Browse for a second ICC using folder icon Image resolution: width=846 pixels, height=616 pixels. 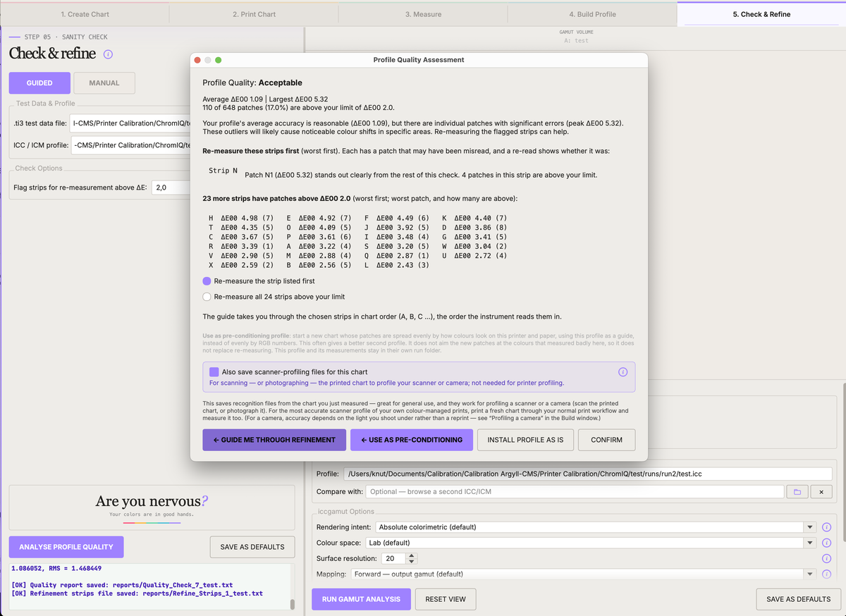pos(797,491)
